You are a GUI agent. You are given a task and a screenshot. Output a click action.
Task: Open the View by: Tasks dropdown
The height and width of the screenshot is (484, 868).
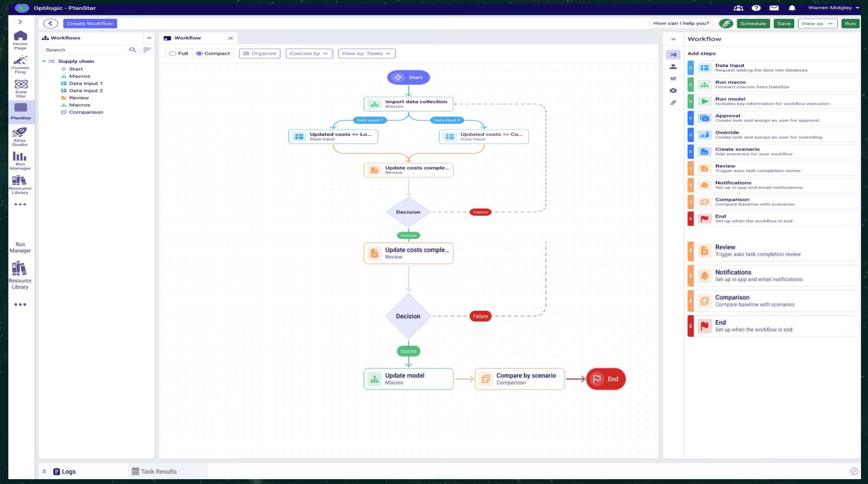coord(366,54)
